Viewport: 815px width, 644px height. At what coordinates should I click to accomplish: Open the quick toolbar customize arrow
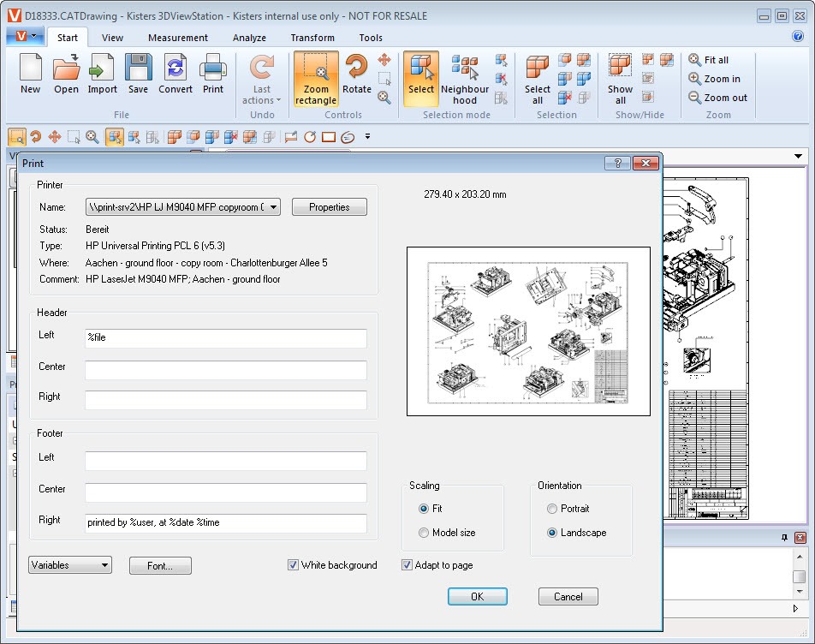point(367,137)
